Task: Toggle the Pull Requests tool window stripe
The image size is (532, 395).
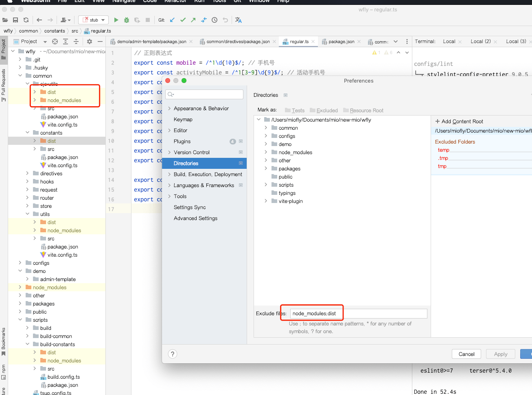Action: (x=4, y=85)
